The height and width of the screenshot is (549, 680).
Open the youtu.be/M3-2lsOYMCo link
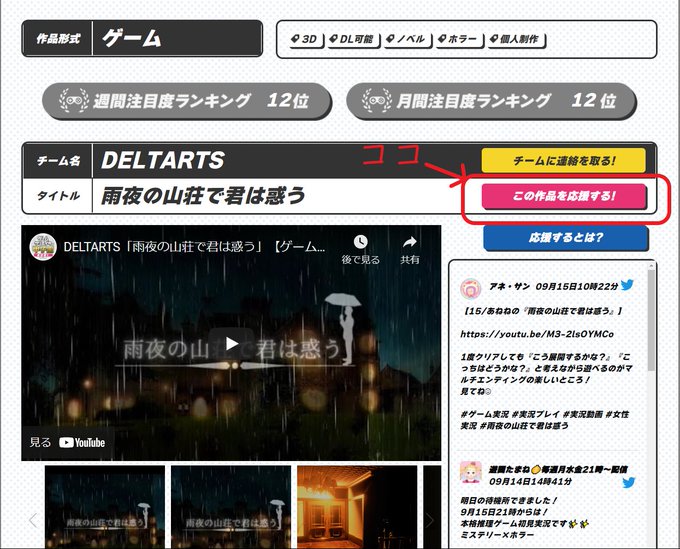(x=537, y=334)
